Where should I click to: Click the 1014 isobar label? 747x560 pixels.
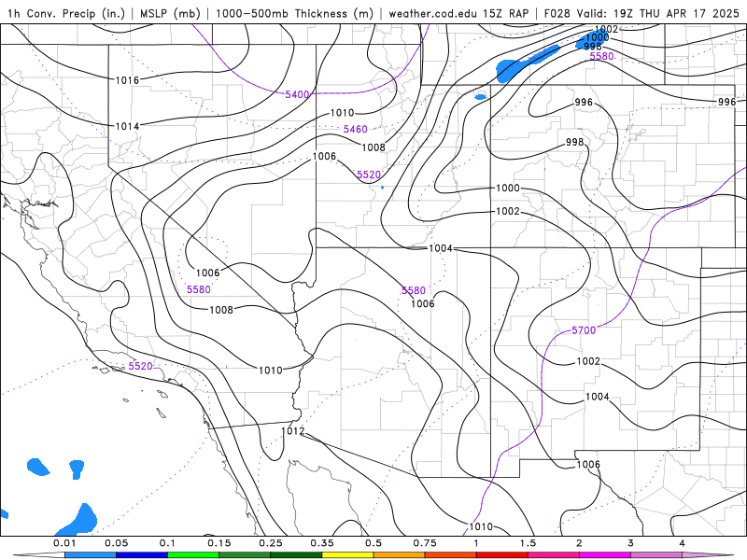point(127,126)
